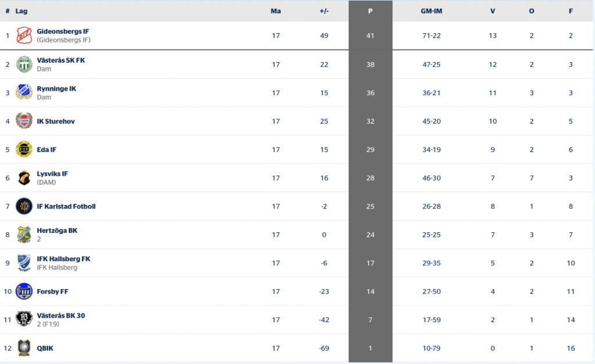This screenshot has width=595, height=364.
Task: Select the QBIK team name link
Action: point(45,348)
